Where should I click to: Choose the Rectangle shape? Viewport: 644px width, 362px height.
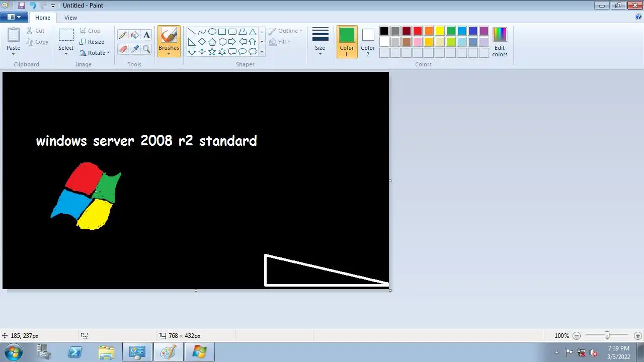222,31
